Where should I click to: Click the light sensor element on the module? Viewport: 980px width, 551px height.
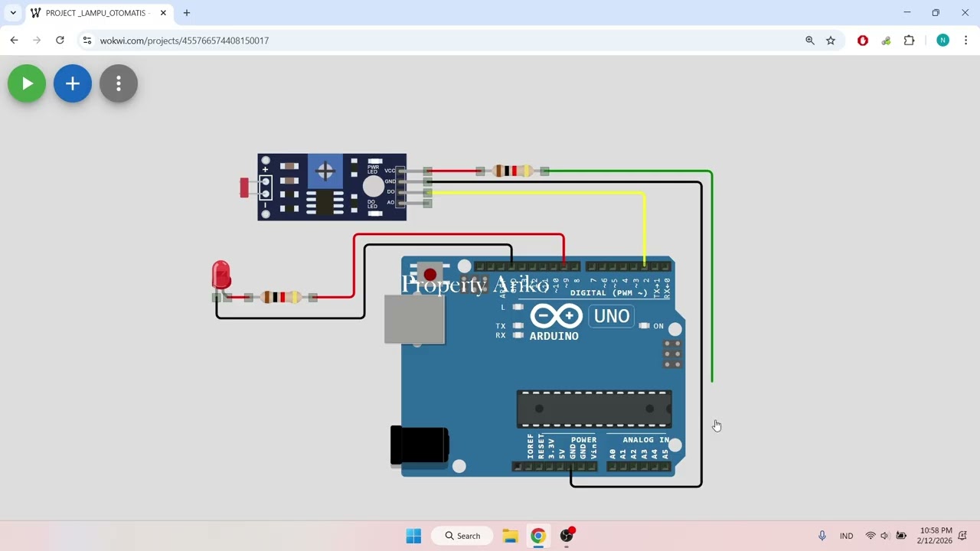click(245, 187)
